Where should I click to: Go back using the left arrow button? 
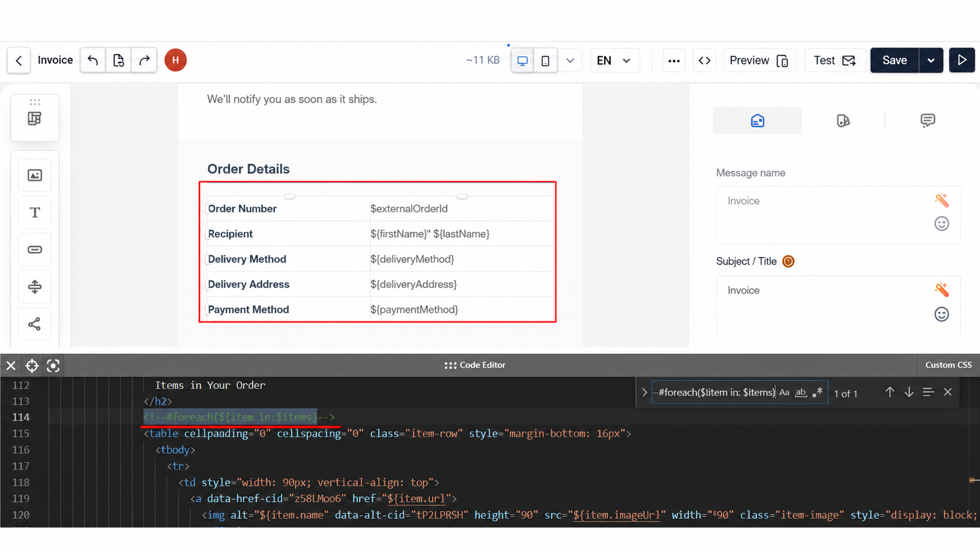[19, 60]
